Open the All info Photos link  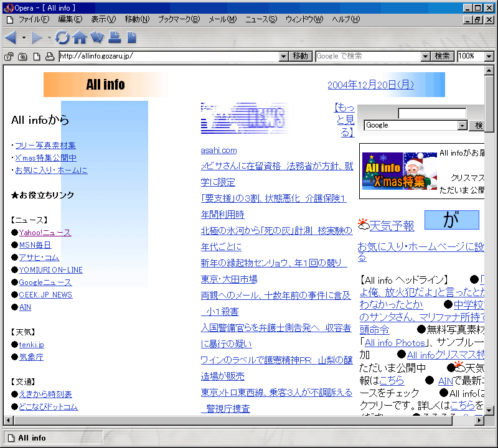[395, 343]
